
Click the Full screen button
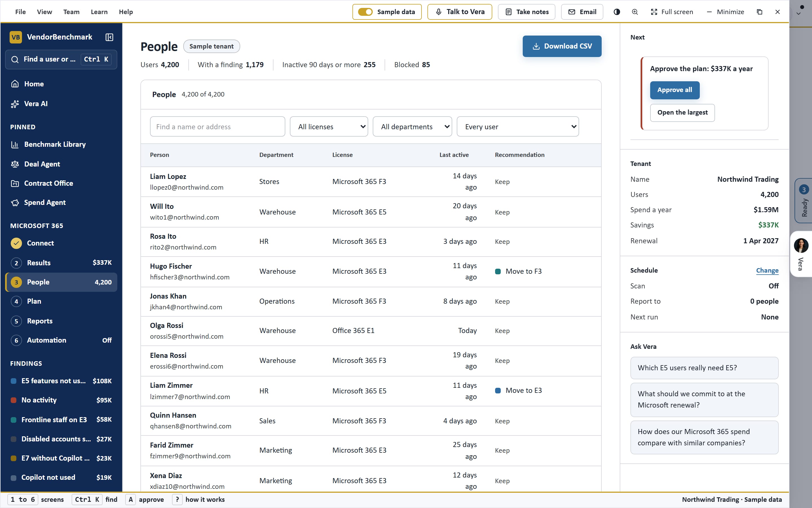pyautogui.click(x=672, y=12)
